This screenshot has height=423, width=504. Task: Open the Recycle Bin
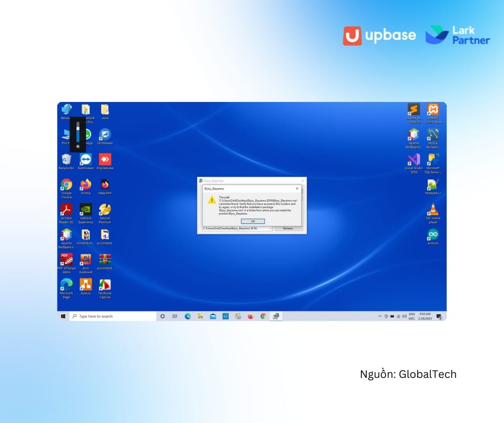click(66, 162)
